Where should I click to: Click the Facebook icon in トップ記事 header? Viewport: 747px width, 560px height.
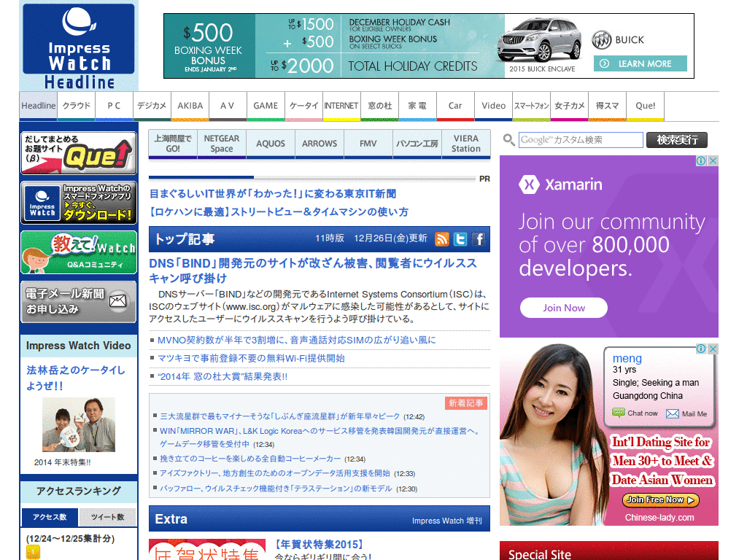[x=479, y=239]
